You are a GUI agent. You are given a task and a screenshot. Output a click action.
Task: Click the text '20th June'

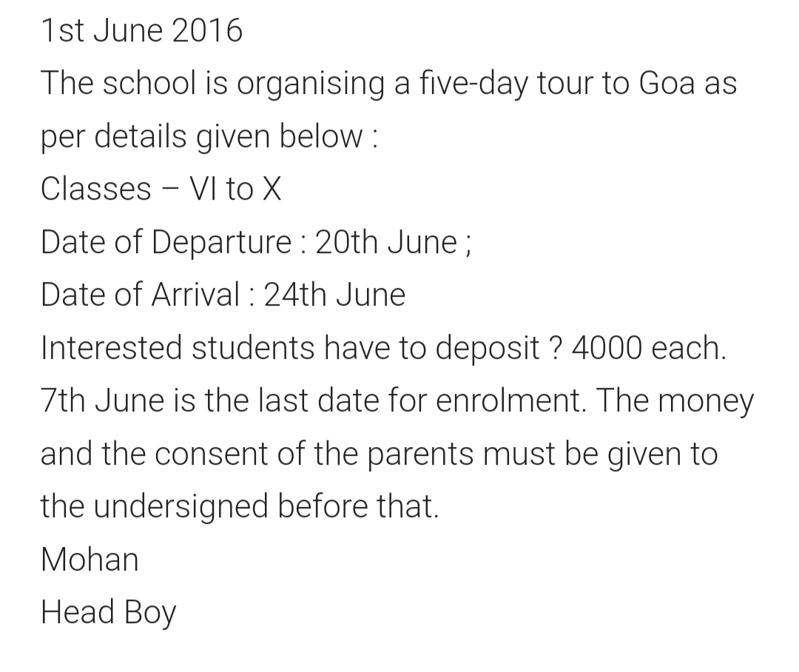386,242
